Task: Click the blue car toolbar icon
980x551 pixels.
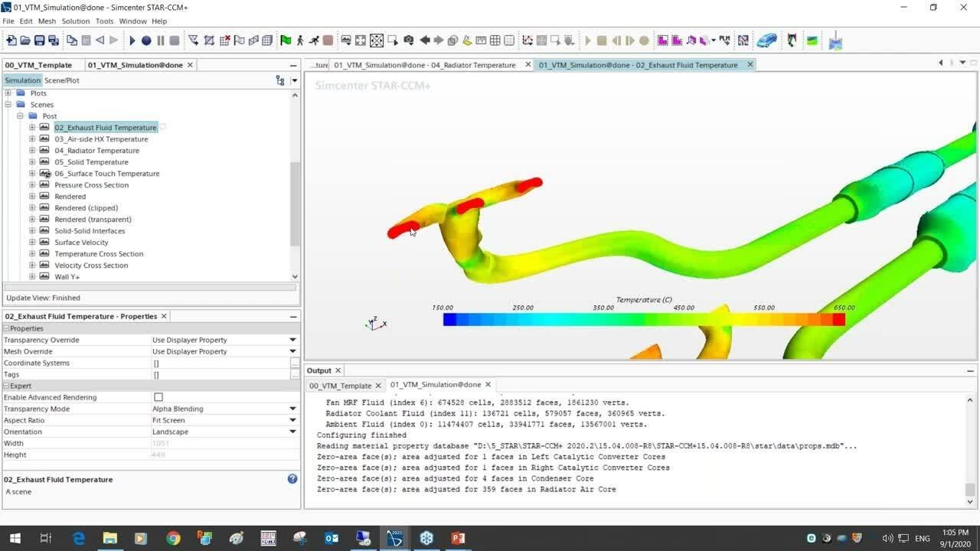Action: [766, 41]
